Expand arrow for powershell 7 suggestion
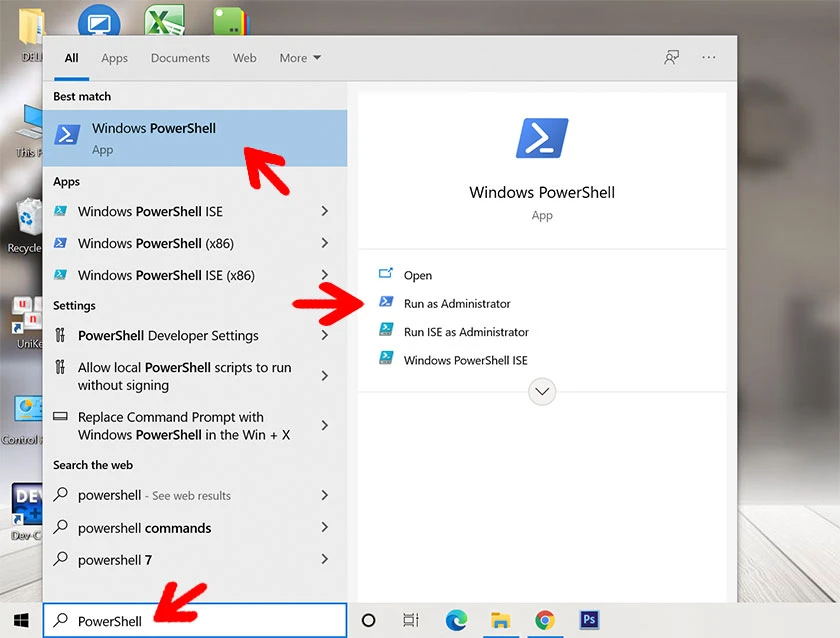The image size is (840, 638). coord(325,559)
